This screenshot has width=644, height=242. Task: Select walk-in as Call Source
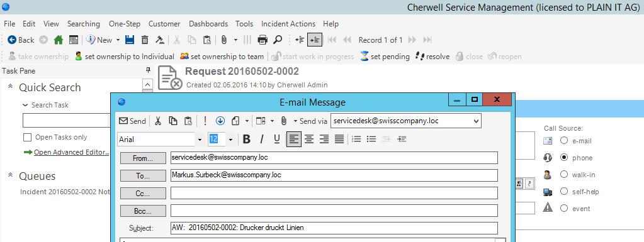pyautogui.click(x=564, y=174)
